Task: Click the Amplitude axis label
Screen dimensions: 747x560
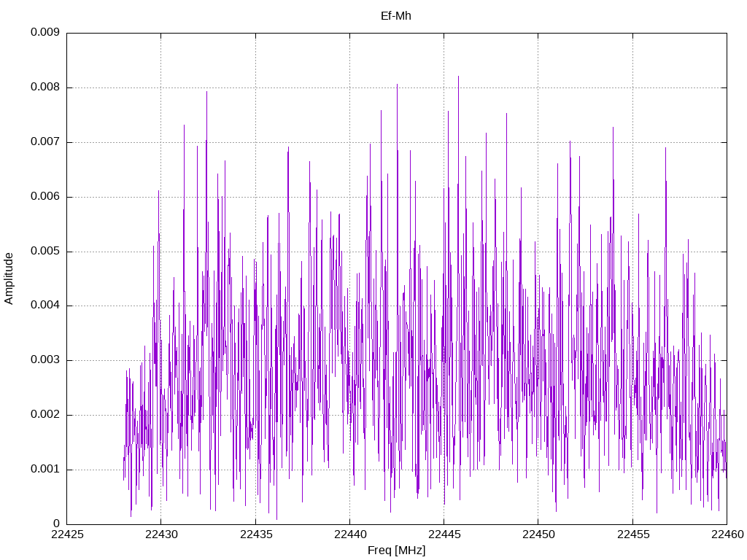Action: click(9, 279)
